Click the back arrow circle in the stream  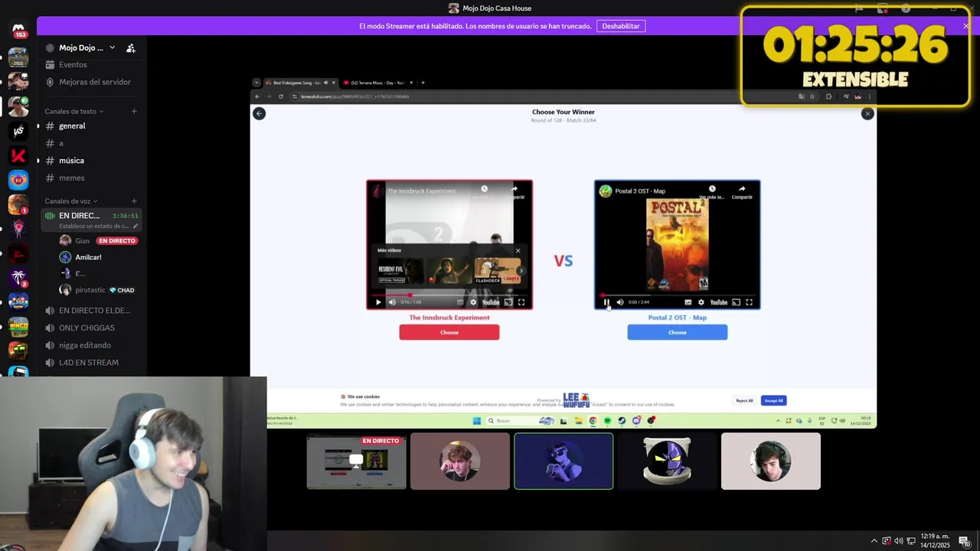coord(259,113)
